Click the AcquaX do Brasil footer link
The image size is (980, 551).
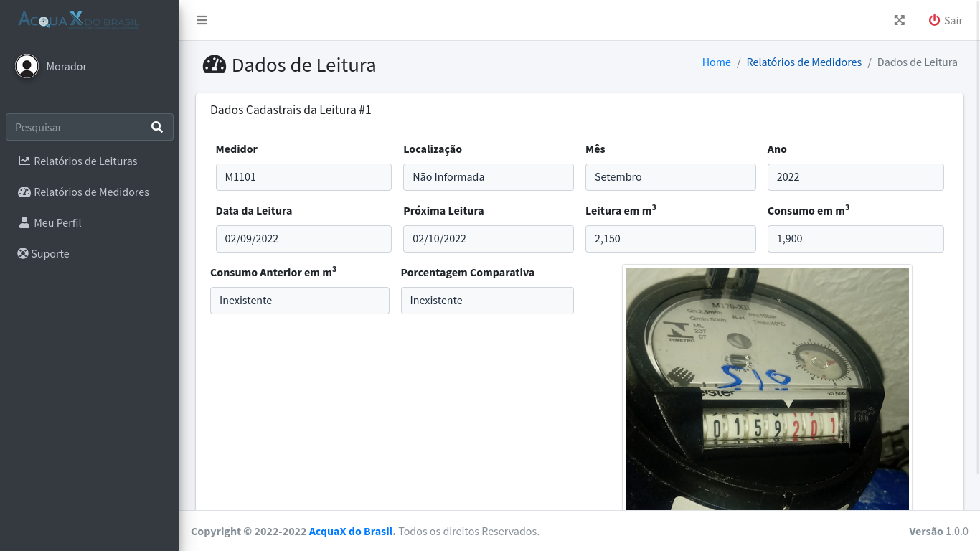tap(352, 531)
